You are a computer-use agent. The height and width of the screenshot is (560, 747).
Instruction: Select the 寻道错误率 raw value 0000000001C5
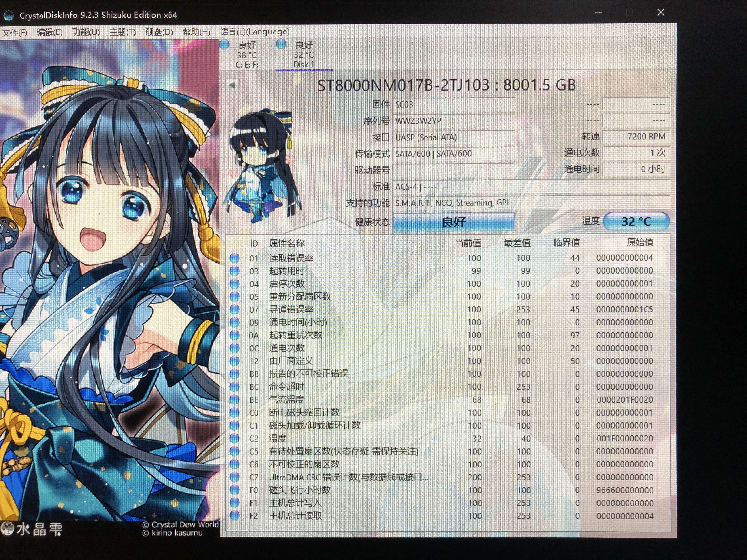pyautogui.click(x=624, y=309)
